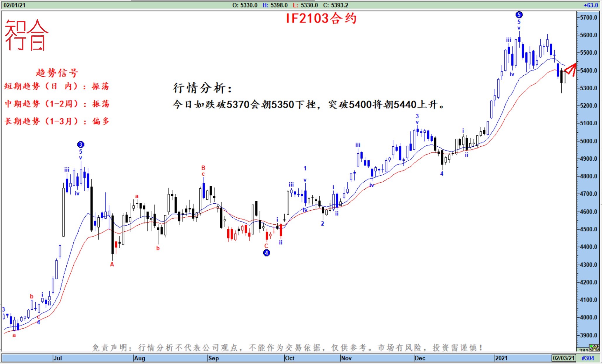Click the price scale adjust icon

594,348
